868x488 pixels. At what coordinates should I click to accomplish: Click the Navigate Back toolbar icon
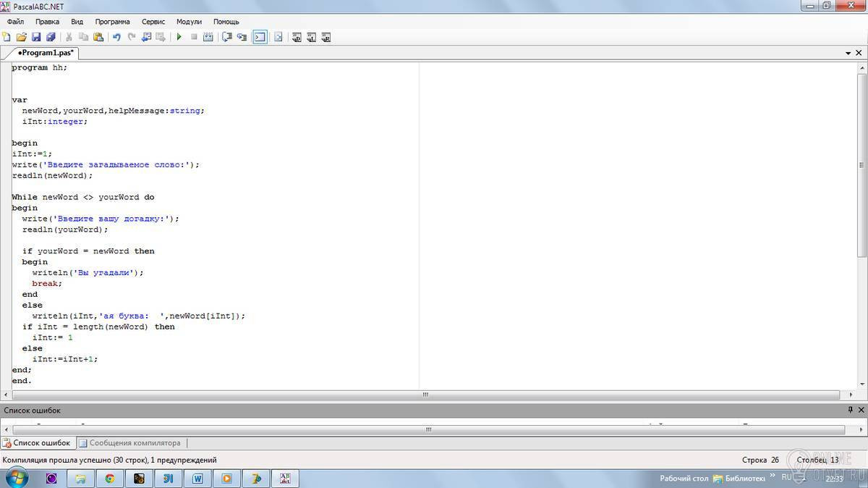(146, 37)
